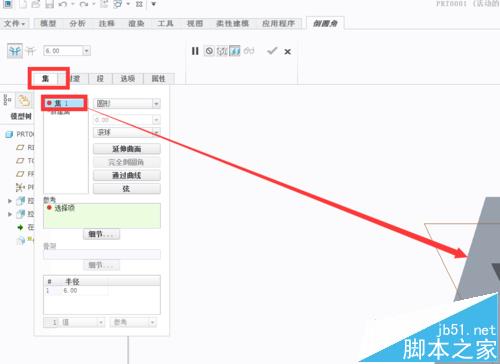Image resolution: width=500 pixels, height=364 pixels.
Task: Open the 过渡 panel tab
Action: click(x=74, y=78)
